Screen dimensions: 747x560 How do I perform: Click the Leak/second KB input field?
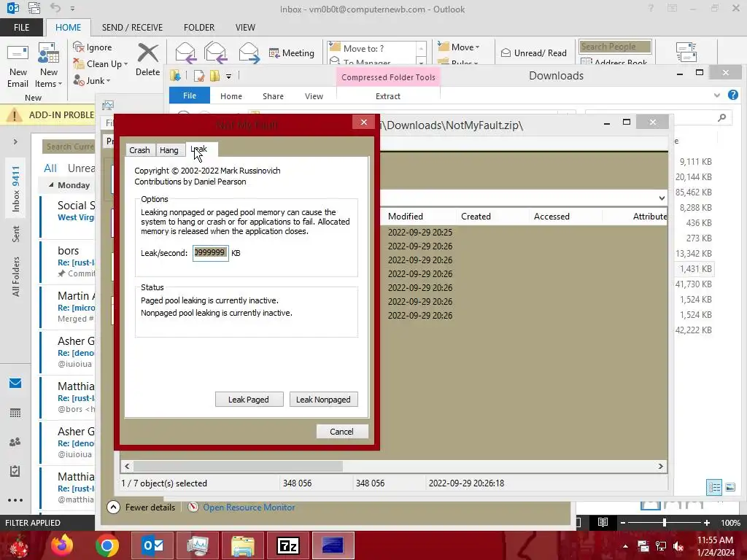pyautogui.click(x=211, y=253)
